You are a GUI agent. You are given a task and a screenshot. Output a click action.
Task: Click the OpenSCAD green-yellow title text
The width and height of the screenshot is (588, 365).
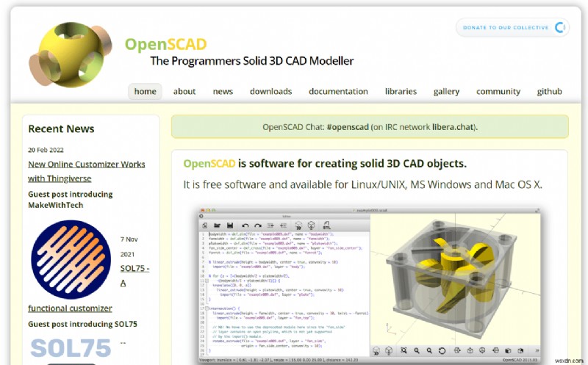tap(166, 44)
